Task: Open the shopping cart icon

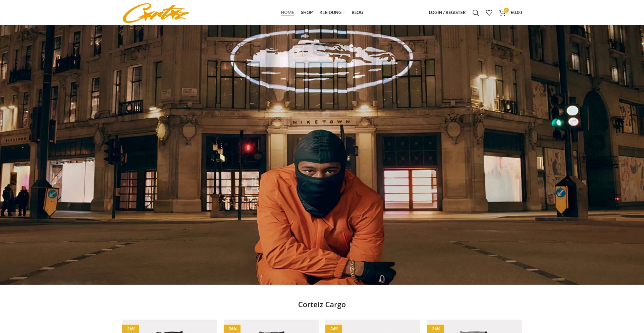Action: pyautogui.click(x=502, y=13)
